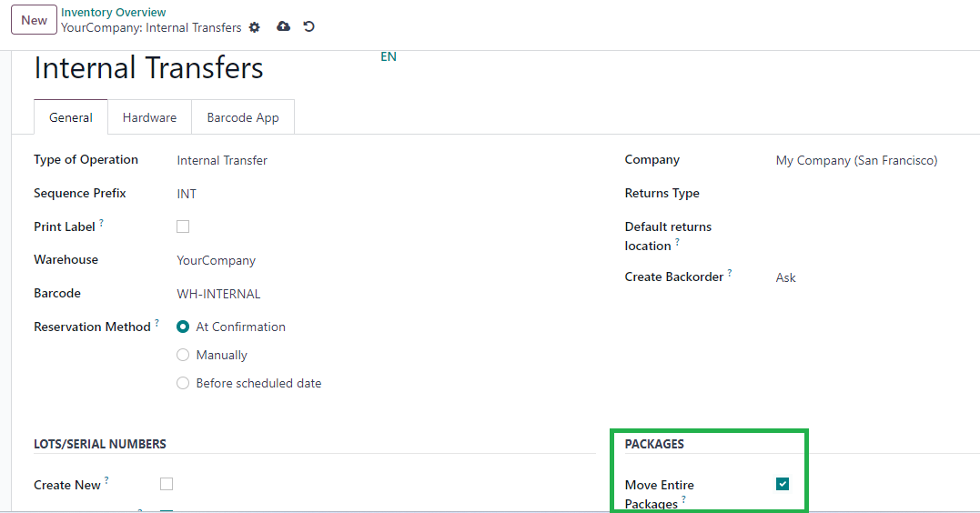
Task: Click the Create New help question mark
Action: coord(106,480)
